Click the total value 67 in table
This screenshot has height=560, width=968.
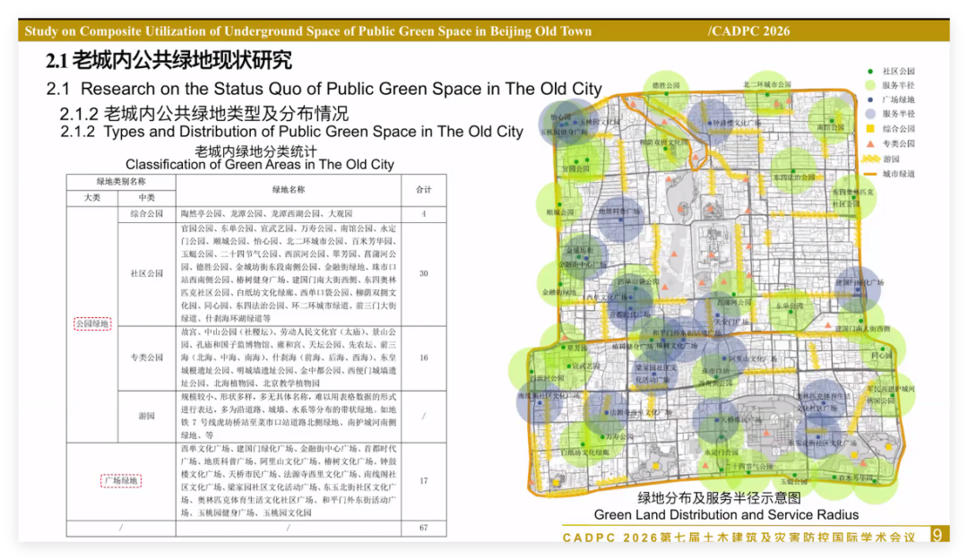click(423, 529)
